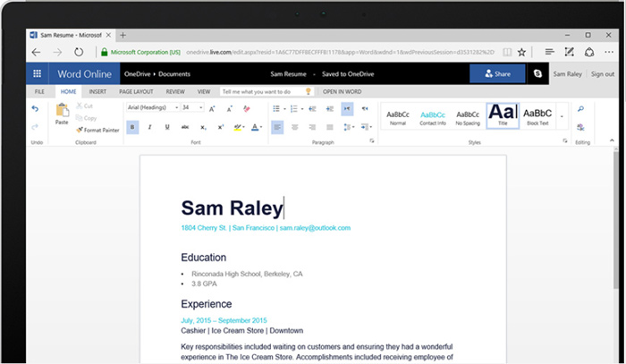The image size is (626, 364).
Task: Decrease paragraph indent
Action: click(x=312, y=108)
